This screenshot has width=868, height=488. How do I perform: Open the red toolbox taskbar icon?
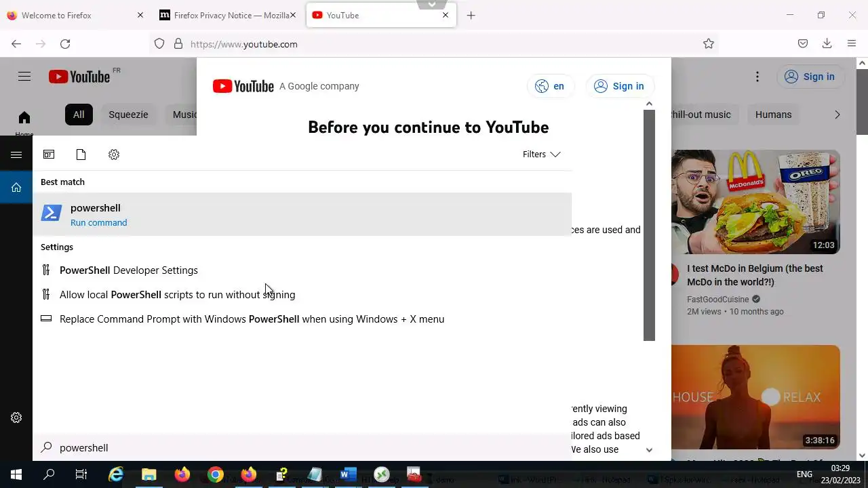coord(414,474)
